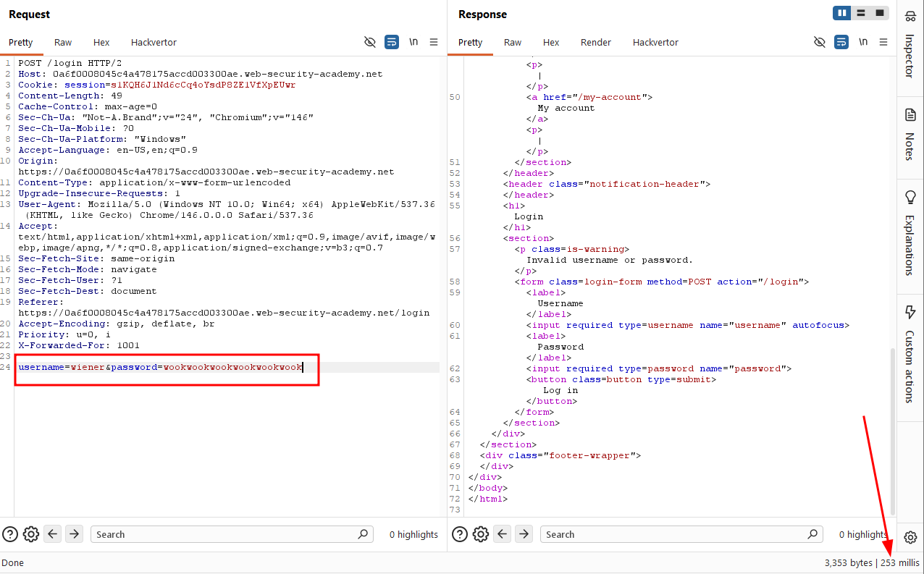Open the Inspector side panel
This screenshot has height=574, width=924.
tap(910, 43)
